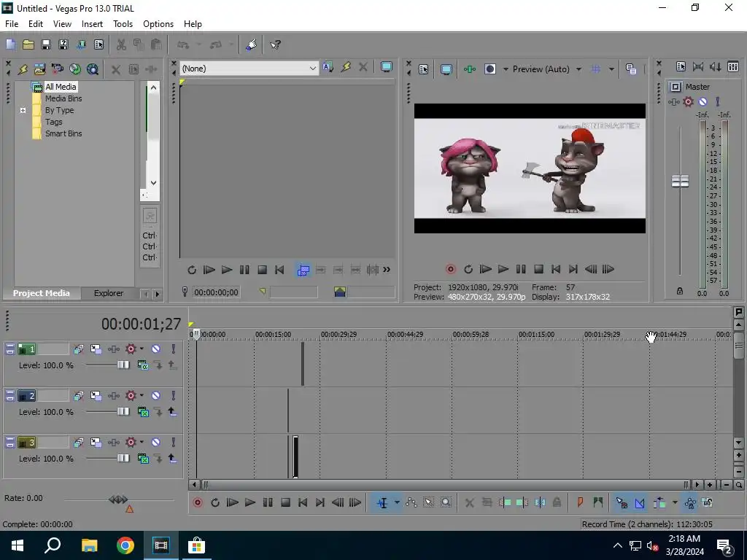Click track 3 compositing mode icon
The image size is (747, 560).
(142, 459)
